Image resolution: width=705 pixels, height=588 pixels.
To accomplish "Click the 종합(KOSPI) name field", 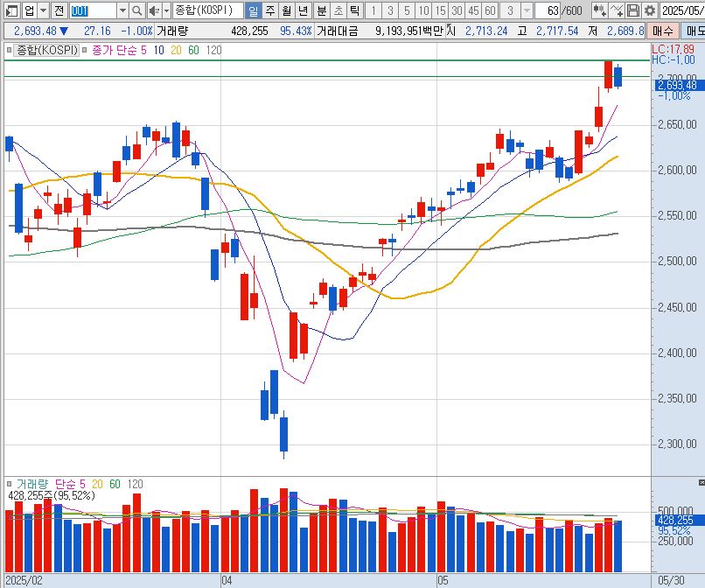I will click(x=207, y=10).
